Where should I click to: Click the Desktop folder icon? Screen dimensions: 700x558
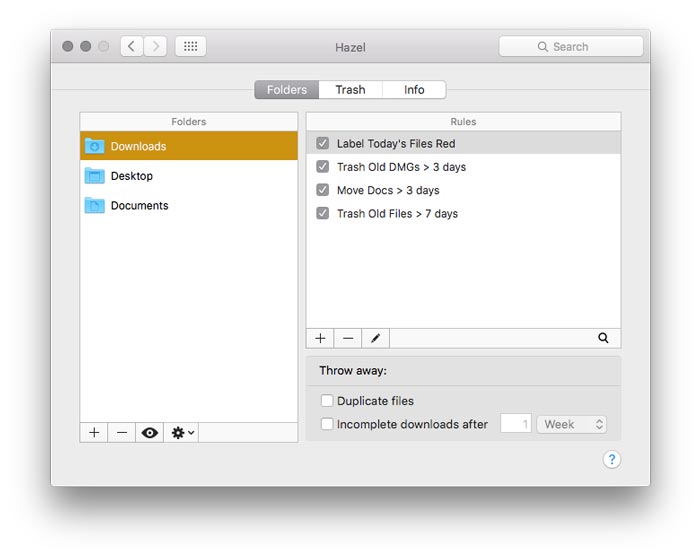point(95,176)
